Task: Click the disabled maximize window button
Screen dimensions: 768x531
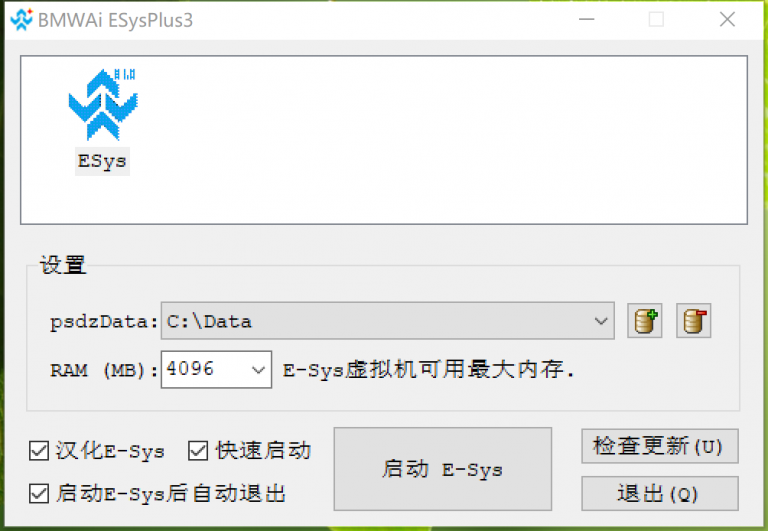Action: [656, 20]
